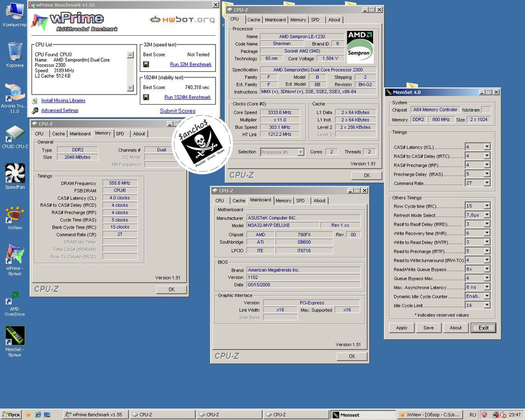525x420 pixels.
Task: Click Exit button in MemSet
Action: click(483, 328)
